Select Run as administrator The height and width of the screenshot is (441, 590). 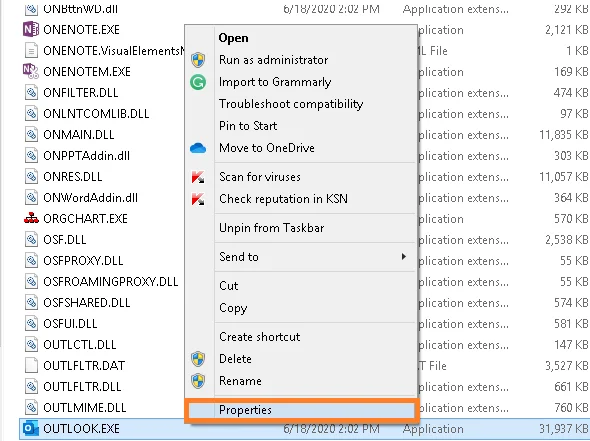[300, 60]
